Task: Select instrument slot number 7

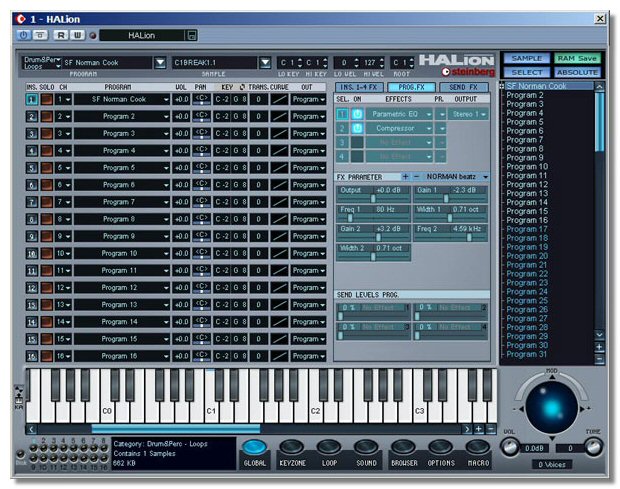Action: pos(32,202)
